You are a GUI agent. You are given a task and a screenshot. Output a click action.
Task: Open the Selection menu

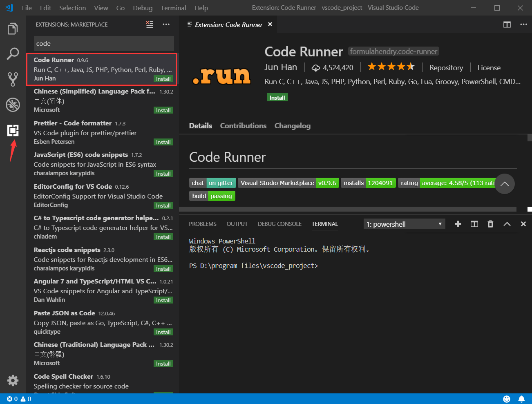pos(73,8)
